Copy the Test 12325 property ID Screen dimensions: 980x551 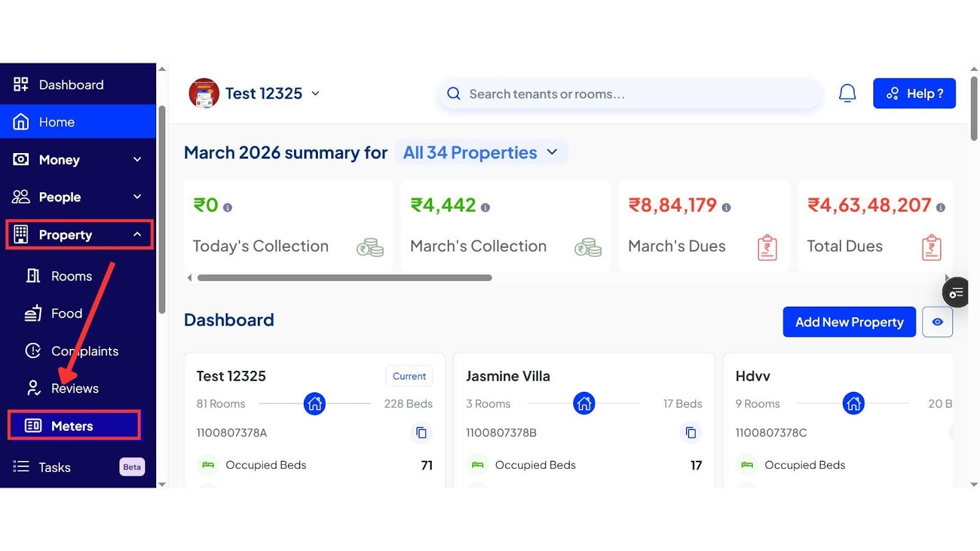click(421, 433)
